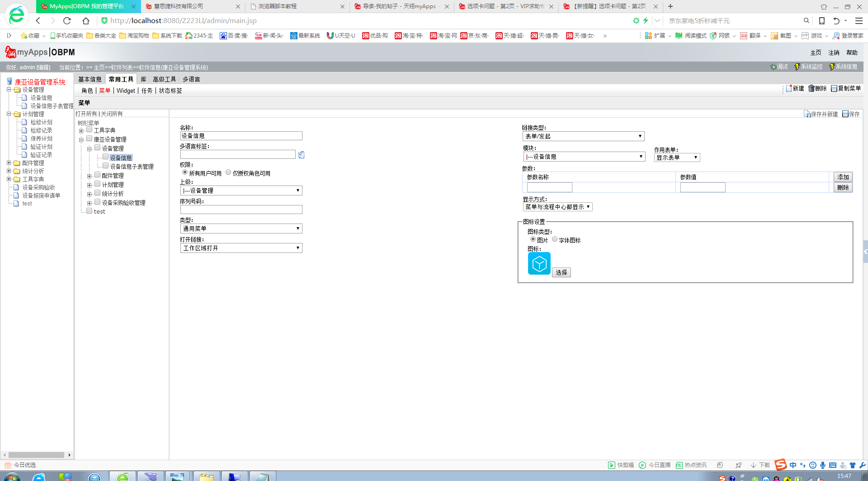868x481 pixels.
Task: Check the 工具字典 tree checkbox
Action: 90,130
